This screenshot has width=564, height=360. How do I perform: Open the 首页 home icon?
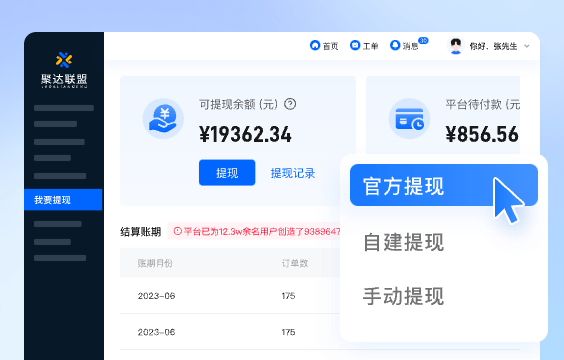(315, 45)
